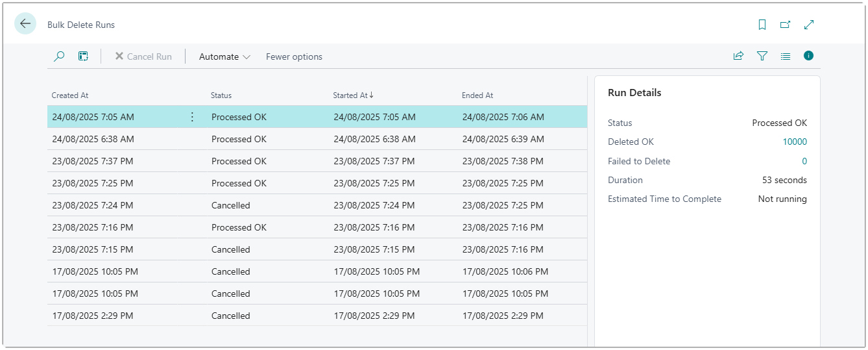The image size is (868, 350).
Task: Click Cancelled status of 7:24 PM run
Action: pos(231,205)
